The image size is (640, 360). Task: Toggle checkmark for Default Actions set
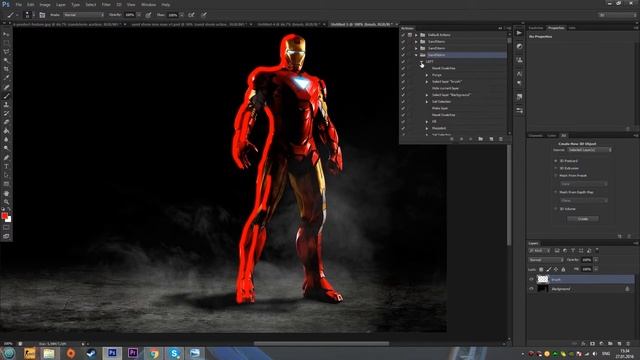403,35
